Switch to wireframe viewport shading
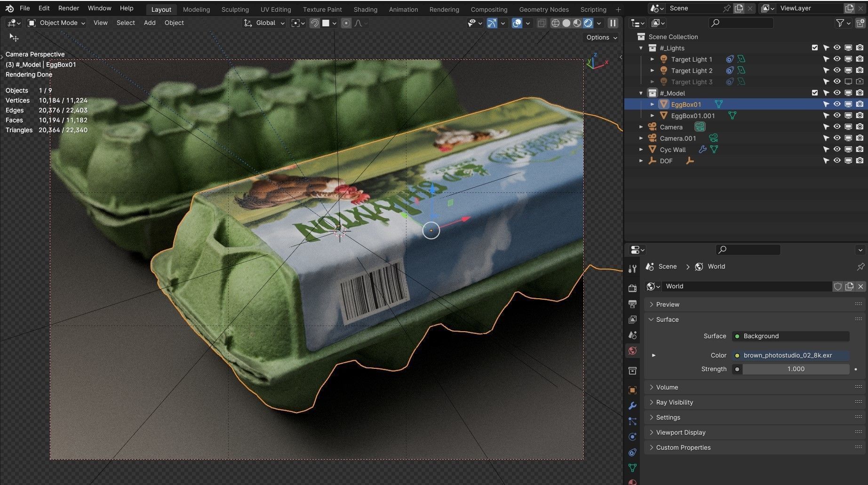Screen dimensions: 868x485 click(x=555, y=23)
